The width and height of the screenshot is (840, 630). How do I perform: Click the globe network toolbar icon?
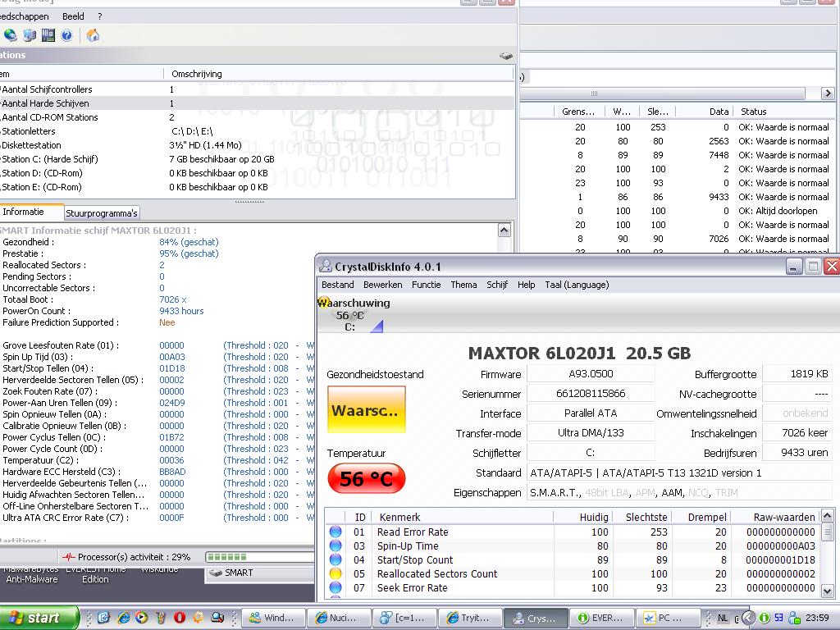[x=10, y=35]
